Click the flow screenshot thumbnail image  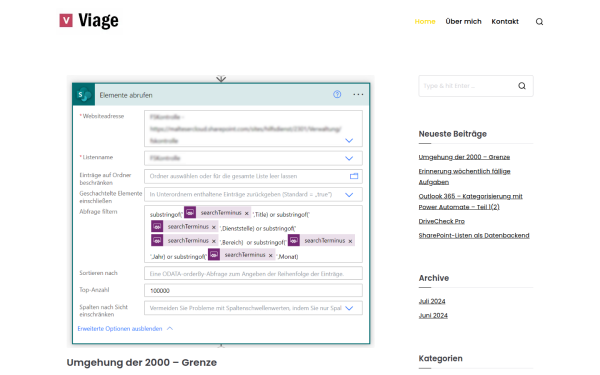click(x=221, y=212)
